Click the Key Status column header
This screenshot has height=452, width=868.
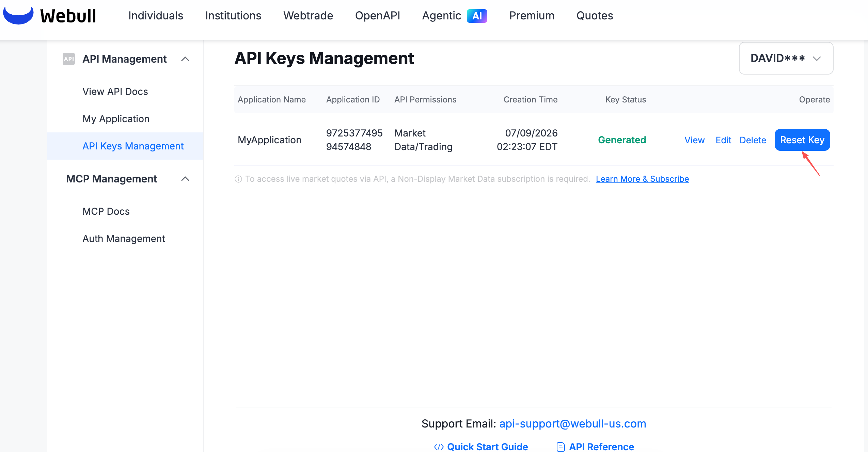tap(626, 99)
